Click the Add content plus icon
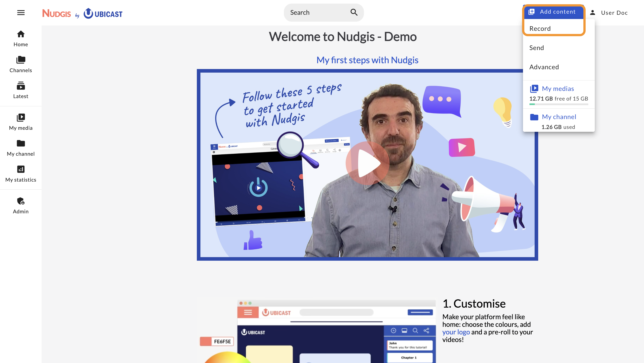The width and height of the screenshot is (644, 363). click(531, 12)
